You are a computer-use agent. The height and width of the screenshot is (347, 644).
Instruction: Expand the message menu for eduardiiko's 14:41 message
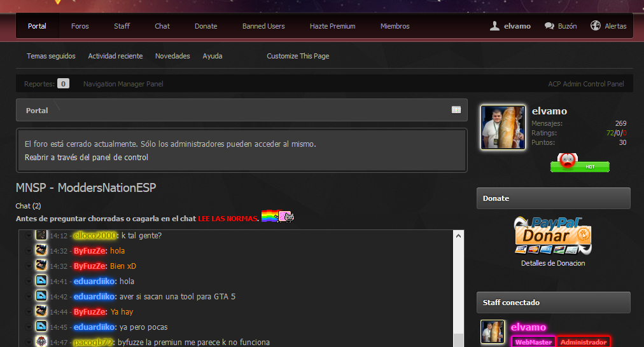click(x=28, y=282)
